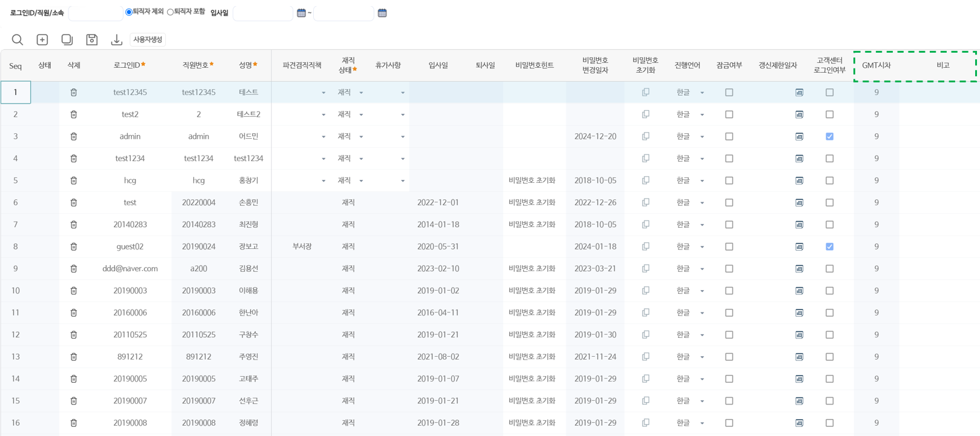The image size is (980, 436).
Task: Open 파견겸직직책 dropdown for test12345 row
Action: [323, 93]
